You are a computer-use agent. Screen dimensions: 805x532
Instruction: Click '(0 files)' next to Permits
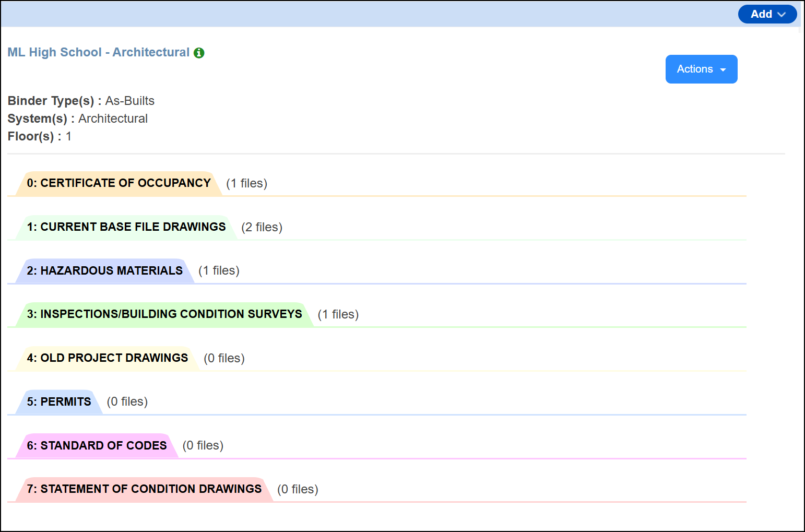coord(127,401)
